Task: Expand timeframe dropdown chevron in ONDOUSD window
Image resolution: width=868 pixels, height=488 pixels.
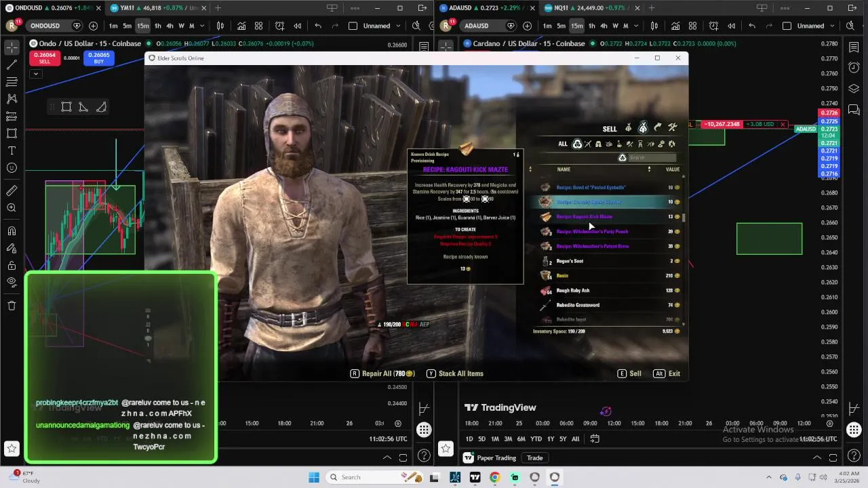Action: pyautogui.click(x=202, y=26)
